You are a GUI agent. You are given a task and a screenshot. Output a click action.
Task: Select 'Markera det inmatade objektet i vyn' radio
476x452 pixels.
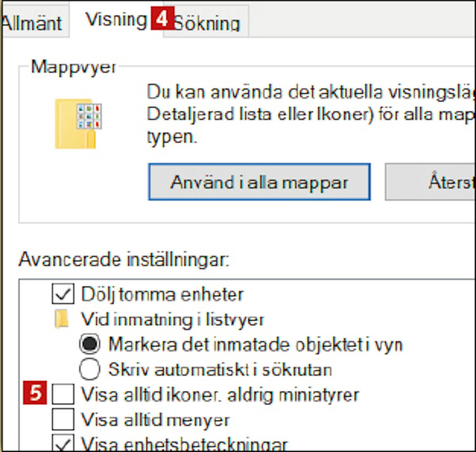coord(89,344)
